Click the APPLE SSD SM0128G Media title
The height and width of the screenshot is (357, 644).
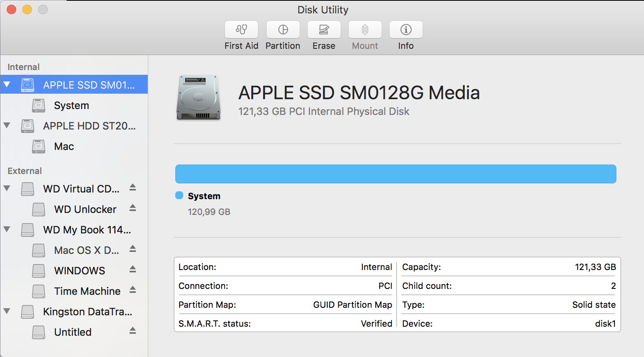[359, 92]
